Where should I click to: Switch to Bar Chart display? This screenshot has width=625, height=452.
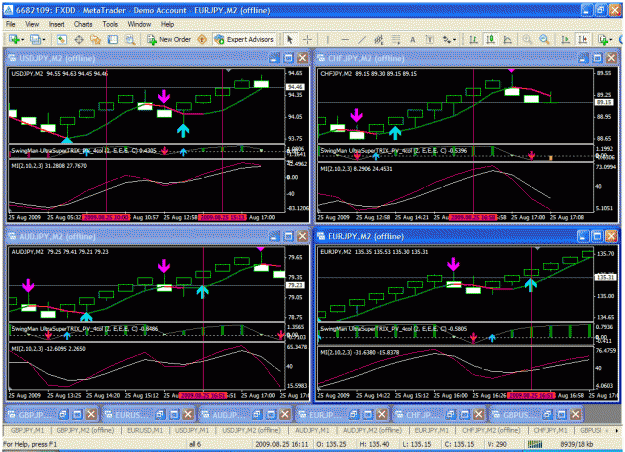(x=473, y=39)
